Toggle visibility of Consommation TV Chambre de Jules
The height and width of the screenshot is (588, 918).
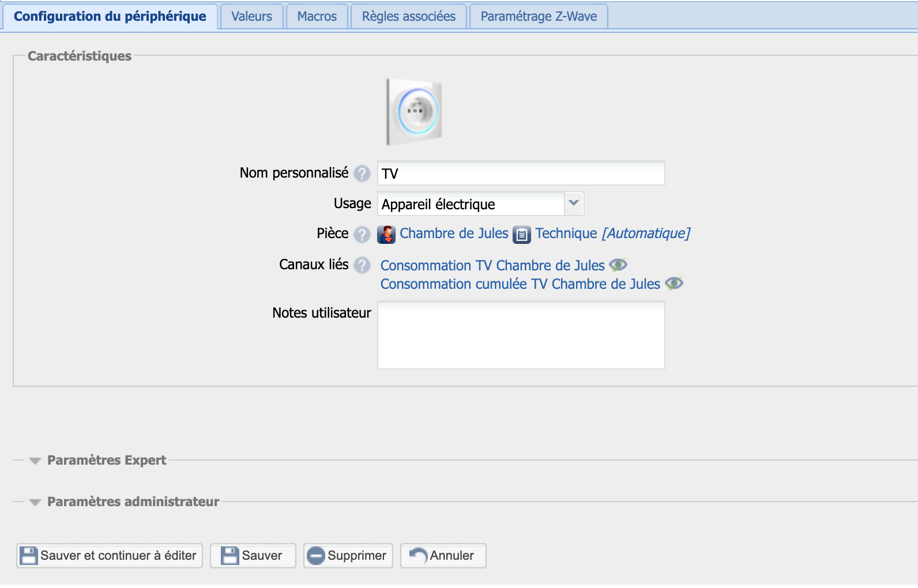[618, 265]
